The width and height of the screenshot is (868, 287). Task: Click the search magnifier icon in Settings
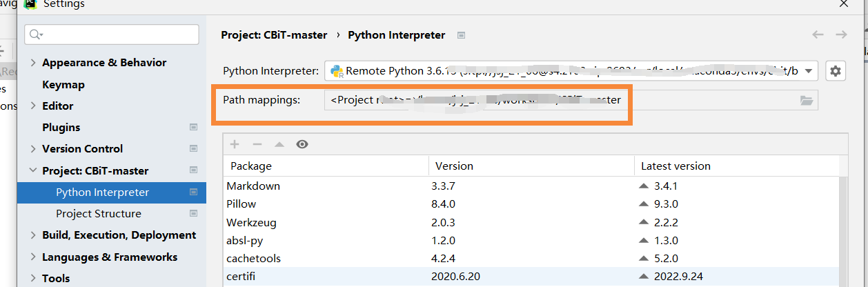pos(35,34)
